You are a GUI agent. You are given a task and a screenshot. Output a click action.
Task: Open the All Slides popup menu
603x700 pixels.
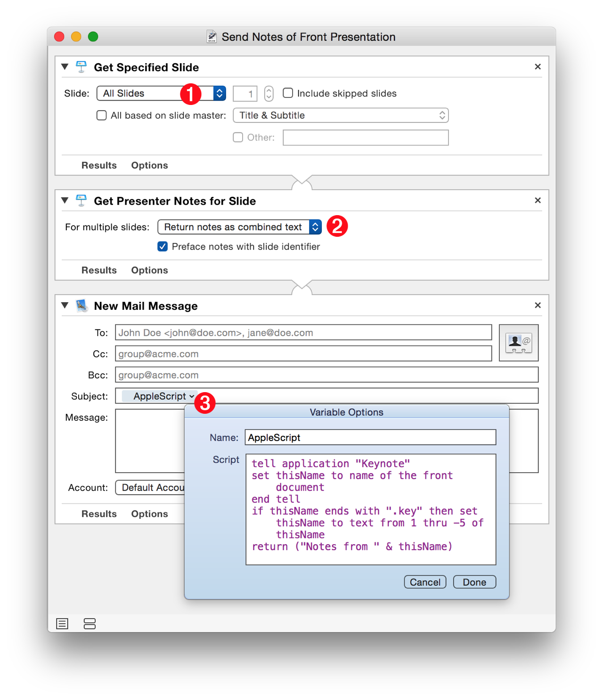coord(161,93)
